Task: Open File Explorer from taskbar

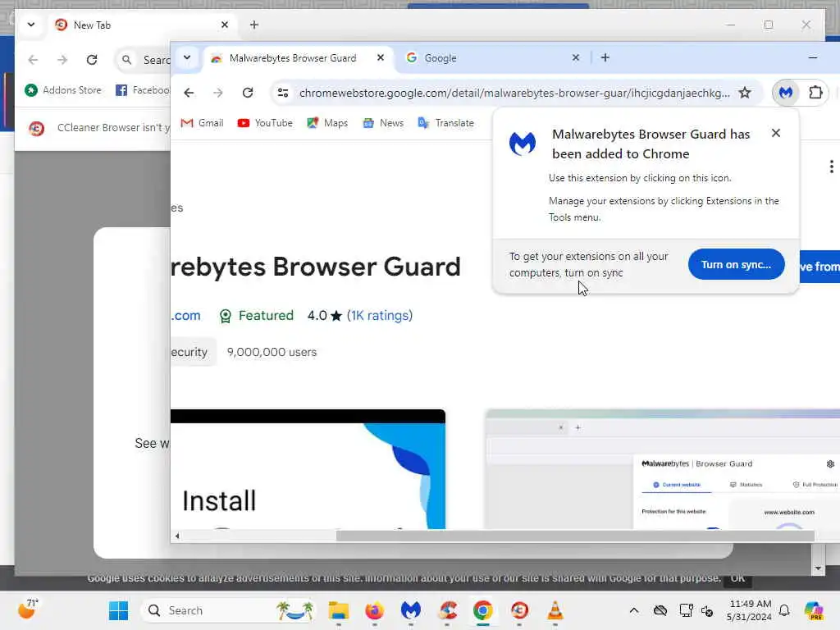Action: tap(339, 610)
